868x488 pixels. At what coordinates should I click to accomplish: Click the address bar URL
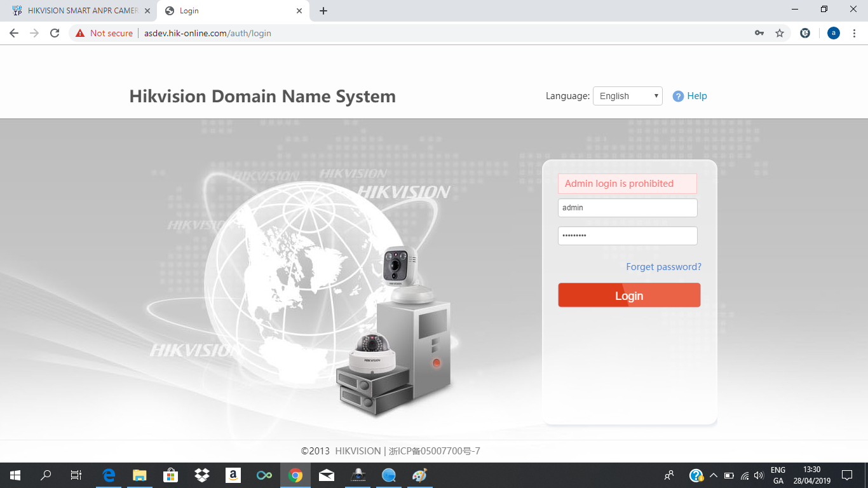208,33
